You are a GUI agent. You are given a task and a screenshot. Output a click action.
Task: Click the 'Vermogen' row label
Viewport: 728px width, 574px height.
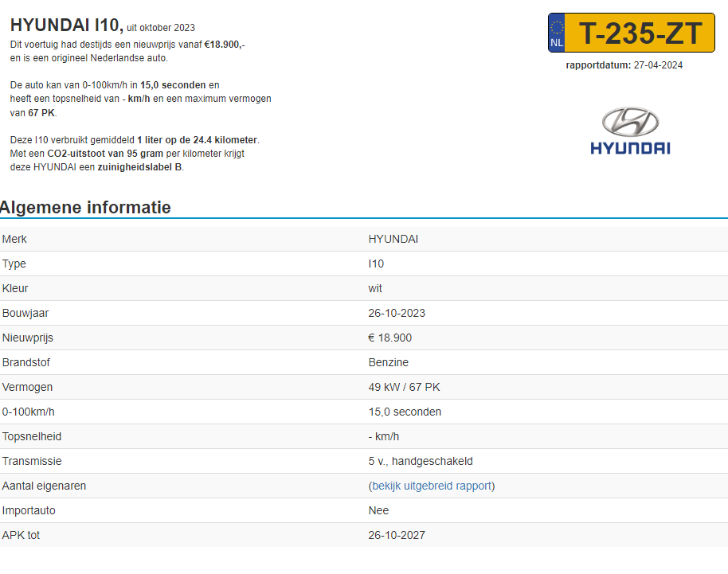tap(27, 387)
